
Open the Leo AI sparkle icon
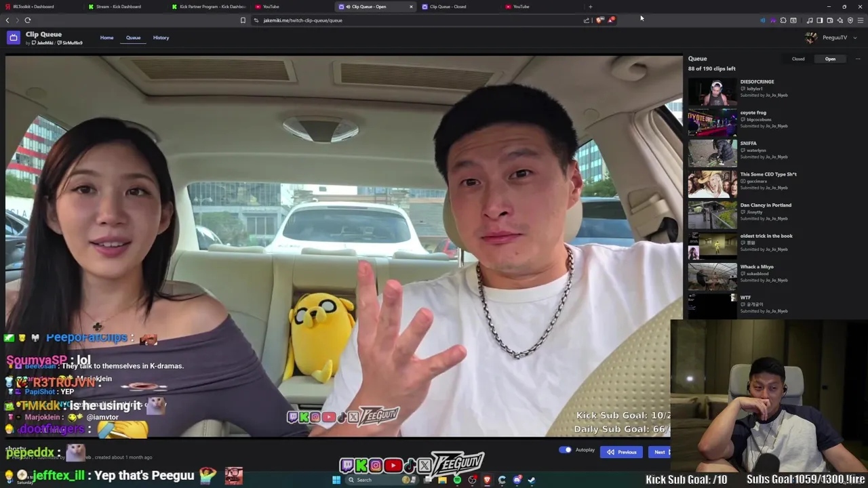(x=840, y=20)
